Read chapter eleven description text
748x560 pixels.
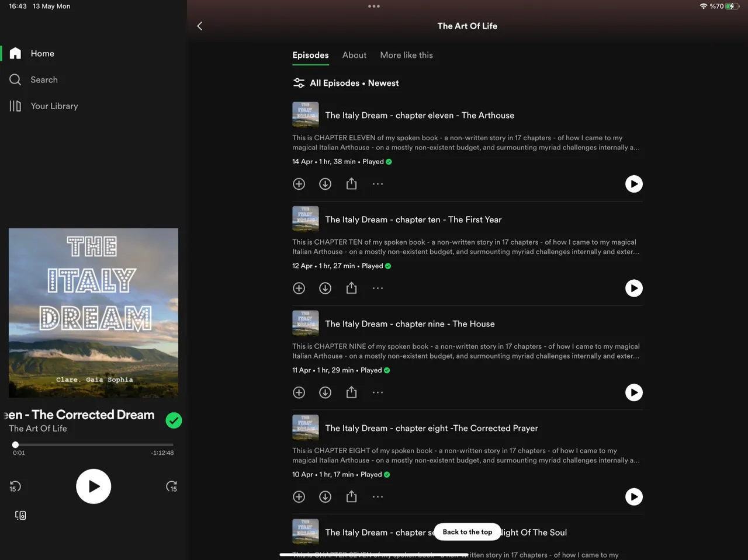coord(466,142)
